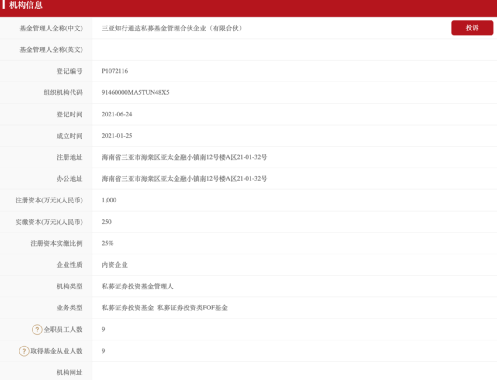Click the 基金管理人全称(英文) label
497x380 pixels.
(51, 50)
